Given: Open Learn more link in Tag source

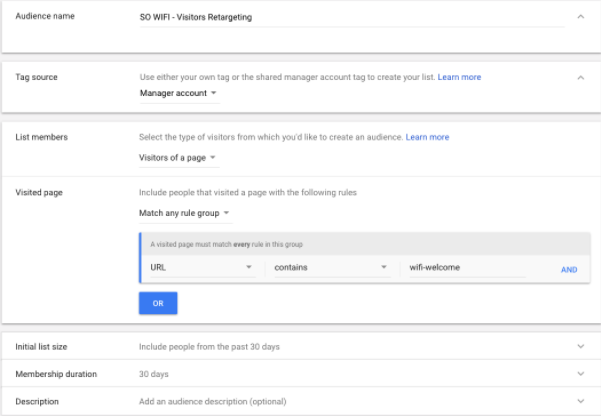Looking at the screenshot, I should (x=459, y=77).
